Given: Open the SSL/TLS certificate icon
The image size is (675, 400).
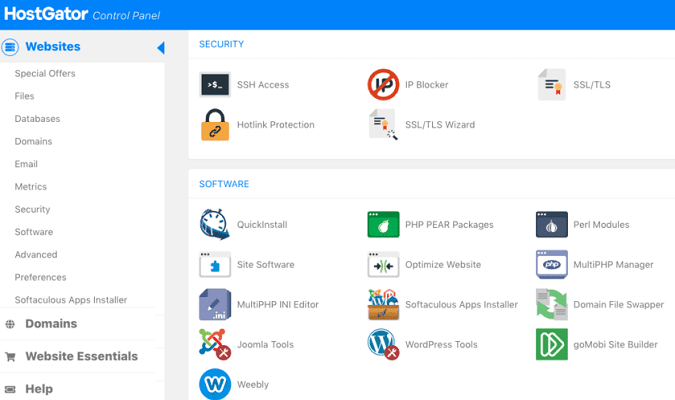Looking at the screenshot, I should 551,84.
